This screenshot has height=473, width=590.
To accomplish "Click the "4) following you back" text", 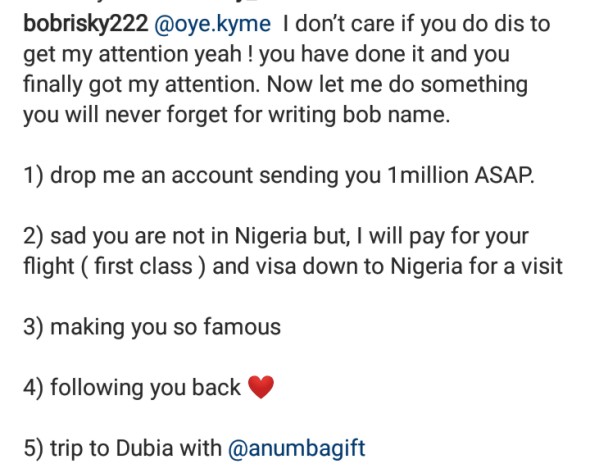I will pyautogui.click(x=132, y=387).
